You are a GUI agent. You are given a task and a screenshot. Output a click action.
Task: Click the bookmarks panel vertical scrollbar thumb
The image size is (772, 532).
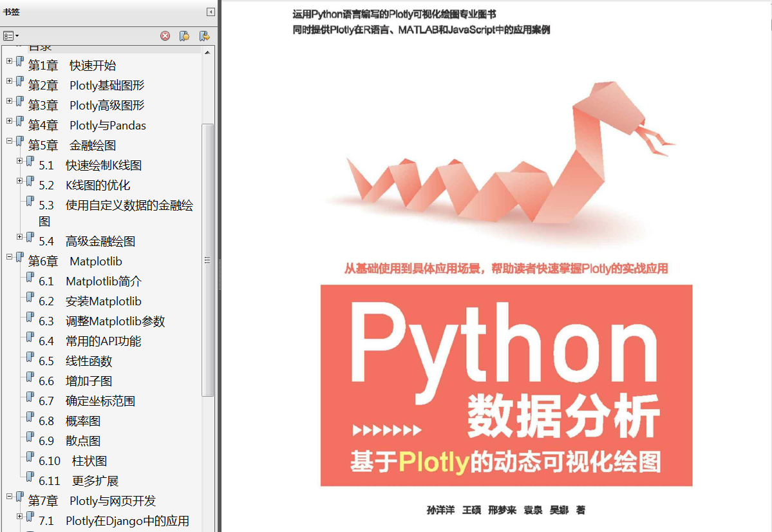click(207, 260)
